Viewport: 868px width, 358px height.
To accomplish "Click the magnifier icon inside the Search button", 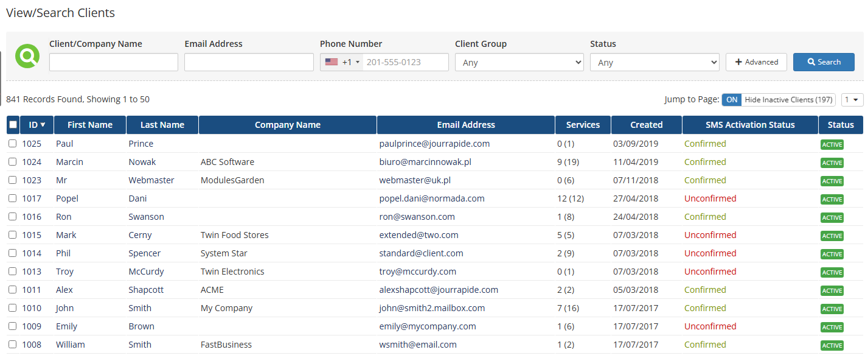I will pyautogui.click(x=811, y=61).
